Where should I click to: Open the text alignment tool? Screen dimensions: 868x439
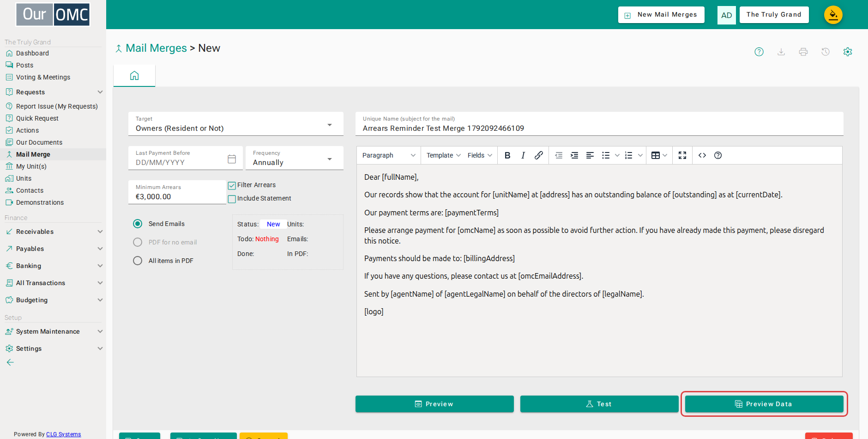[x=590, y=155]
